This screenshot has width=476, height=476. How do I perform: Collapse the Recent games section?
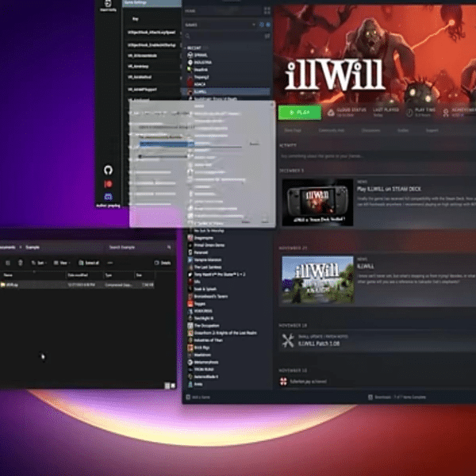point(186,48)
